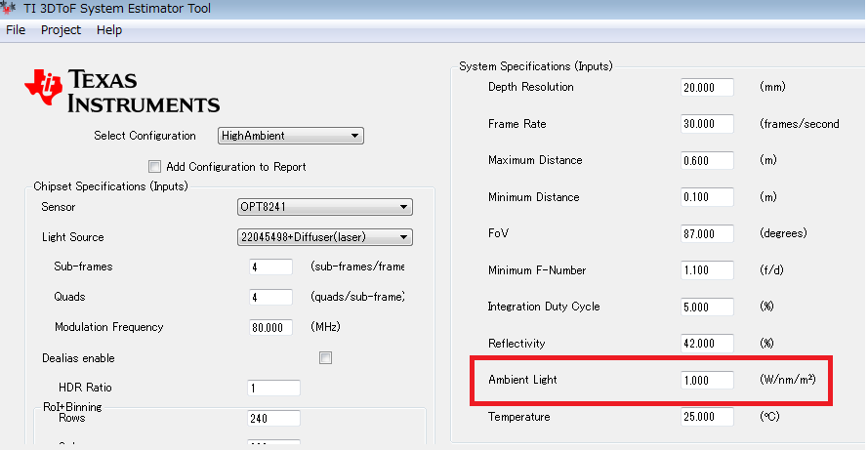
Task: Click the RoI+Binning group label
Action: point(72,407)
